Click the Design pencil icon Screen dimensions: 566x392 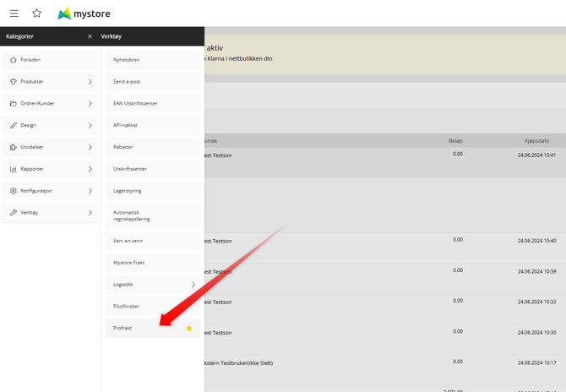point(14,125)
